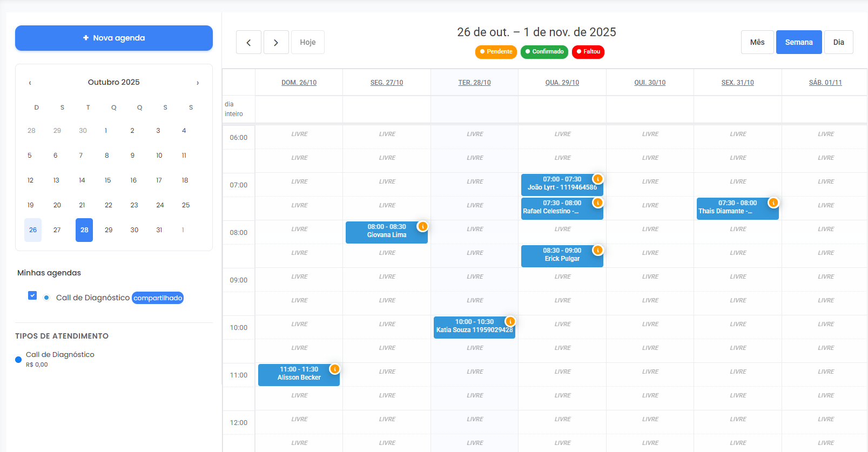The width and height of the screenshot is (868, 452).
Task: Select day 15 in mini calendar
Action: point(107,180)
